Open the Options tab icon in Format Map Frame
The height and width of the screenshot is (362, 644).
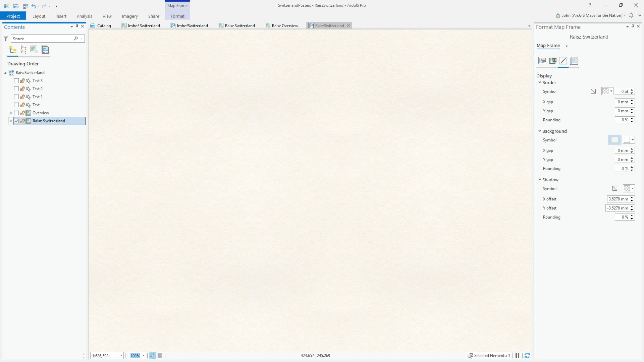tap(542, 61)
